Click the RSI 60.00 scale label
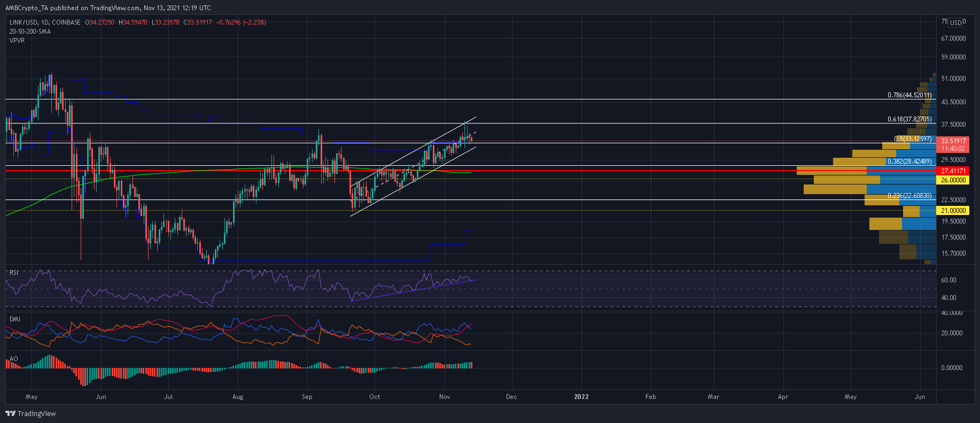980x423 pixels. [x=948, y=280]
